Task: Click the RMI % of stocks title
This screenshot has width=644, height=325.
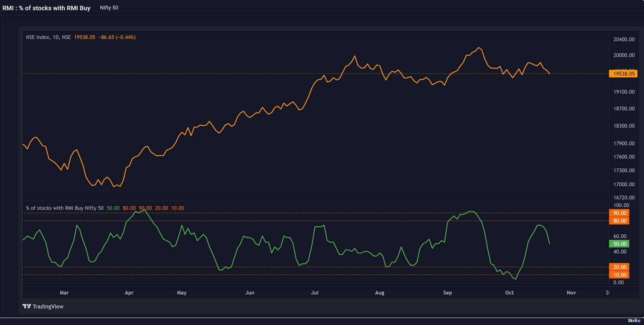Action: [x=47, y=8]
